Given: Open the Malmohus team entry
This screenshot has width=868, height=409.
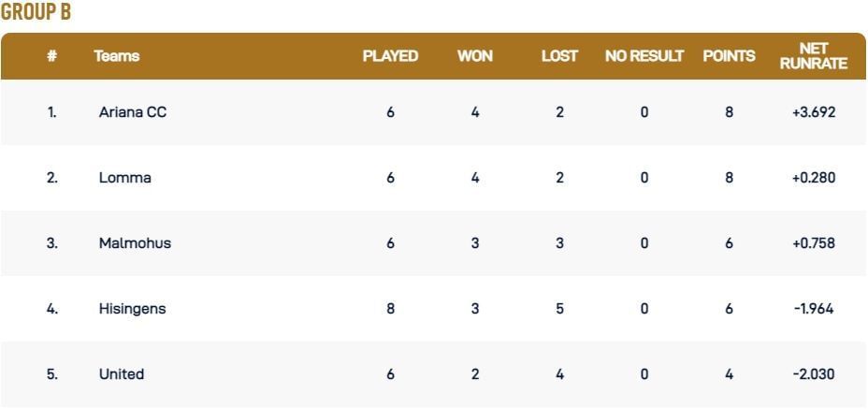Looking at the screenshot, I should click(x=135, y=243).
